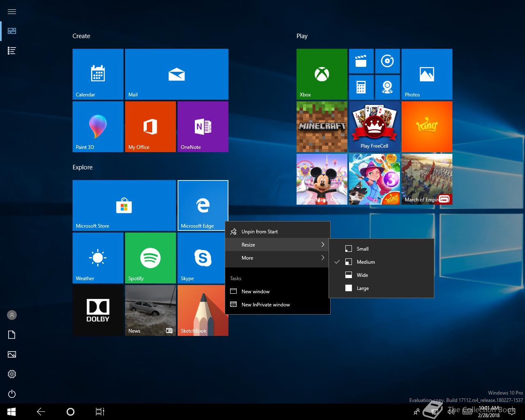Open the News live tile

point(151,310)
